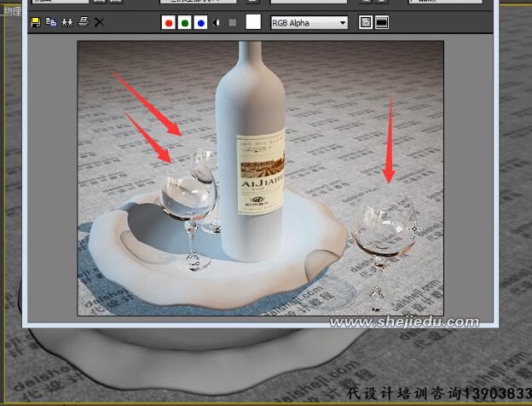Open the RGB Alpha channel dropdown
Screen dimensions: 532x406
pyautogui.click(x=309, y=22)
